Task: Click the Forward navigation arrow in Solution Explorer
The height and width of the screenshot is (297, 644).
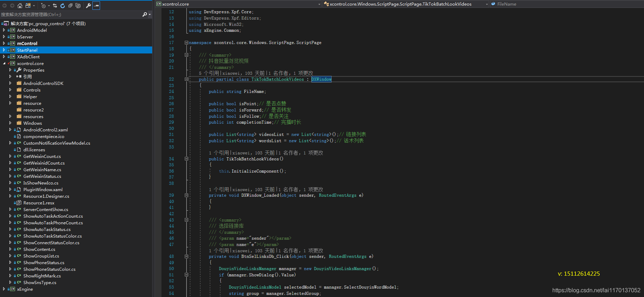Action: coord(12,6)
